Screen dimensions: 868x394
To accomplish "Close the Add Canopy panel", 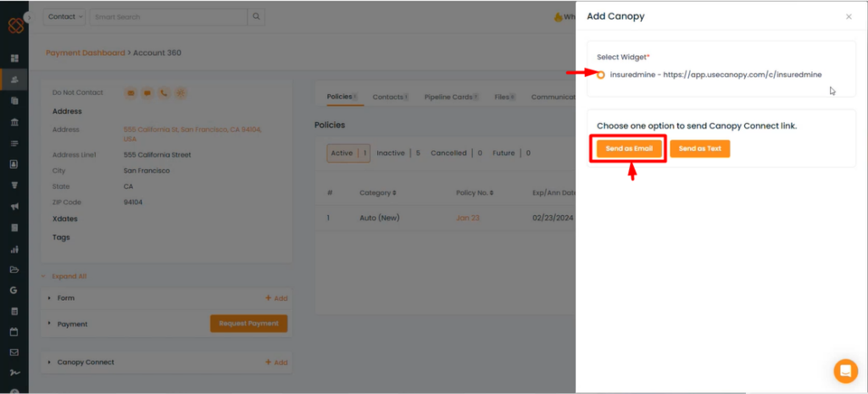I will point(849,17).
